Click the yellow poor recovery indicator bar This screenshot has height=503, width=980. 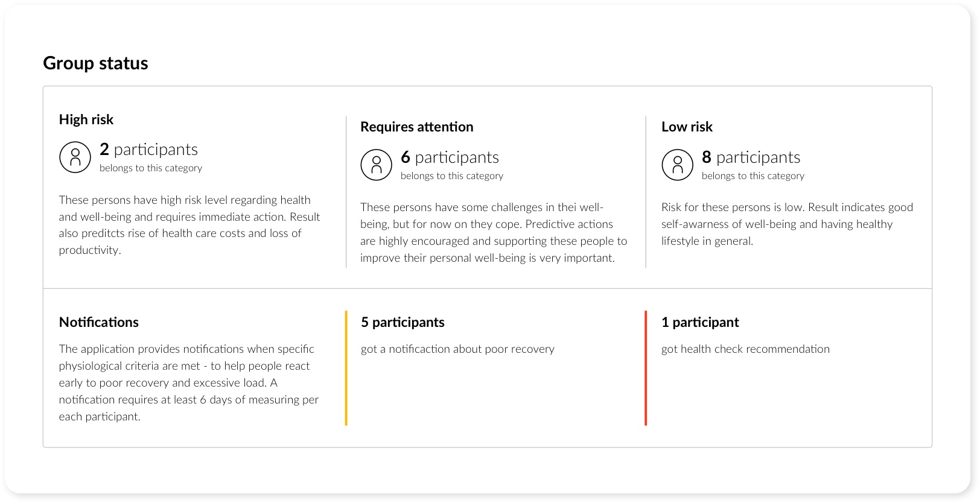pos(346,368)
